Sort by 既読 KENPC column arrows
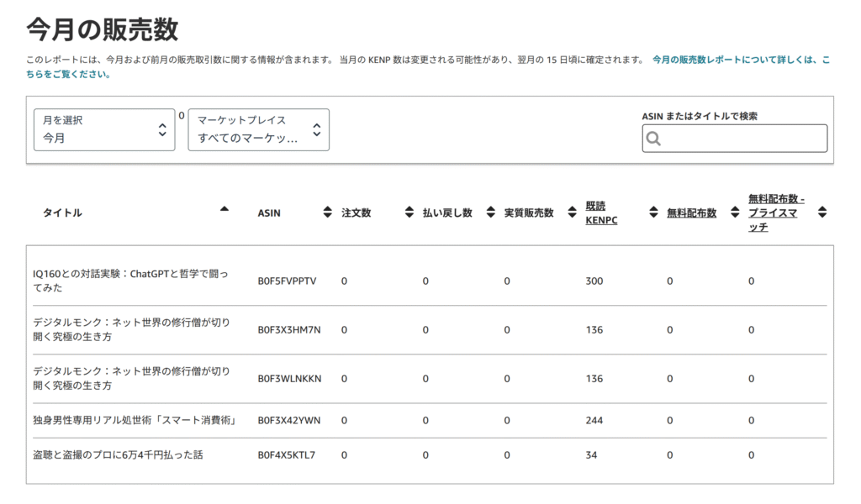The height and width of the screenshot is (504, 861). pyautogui.click(x=653, y=213)
